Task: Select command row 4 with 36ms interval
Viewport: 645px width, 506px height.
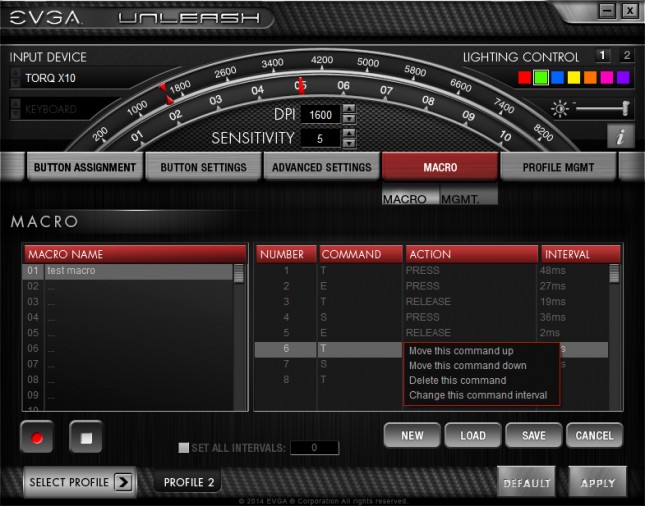Action: [432, 318]
